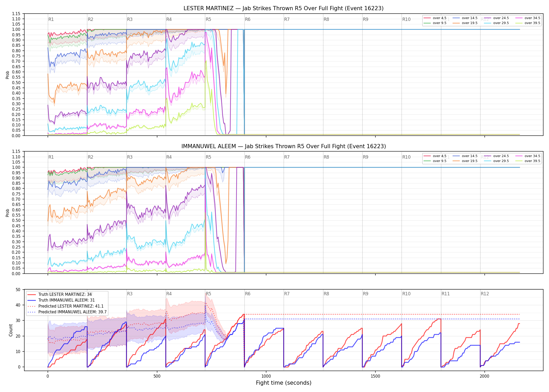Click the 1000 tick label on the bottom x-axis

pyautogui.click(x=266, y=376)
